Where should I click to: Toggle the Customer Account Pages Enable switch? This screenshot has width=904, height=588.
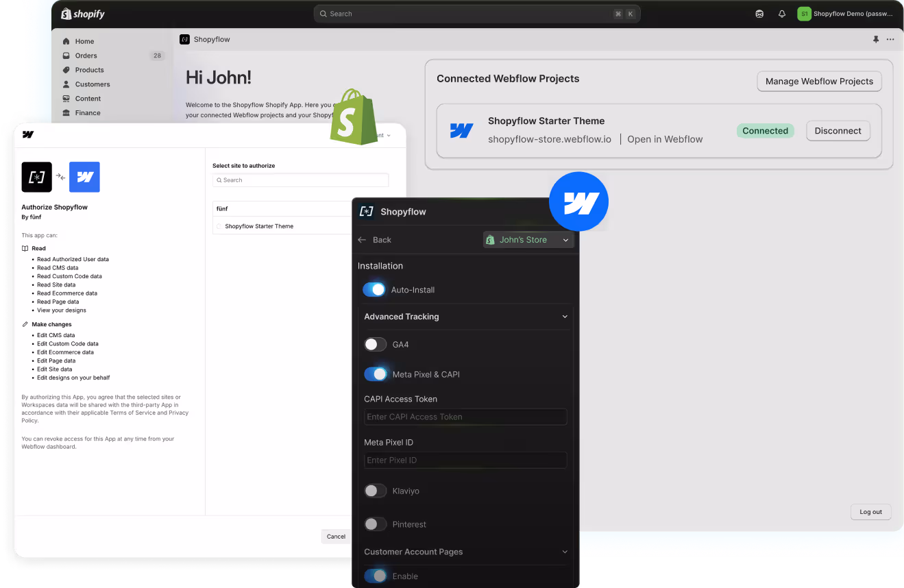point(375,576)
